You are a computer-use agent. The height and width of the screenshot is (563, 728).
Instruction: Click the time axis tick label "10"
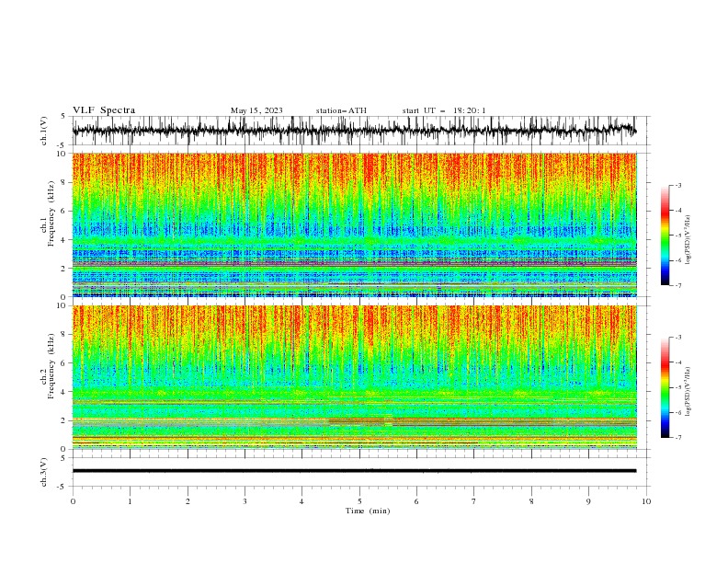pyautogui.click(x=646, y=501)
